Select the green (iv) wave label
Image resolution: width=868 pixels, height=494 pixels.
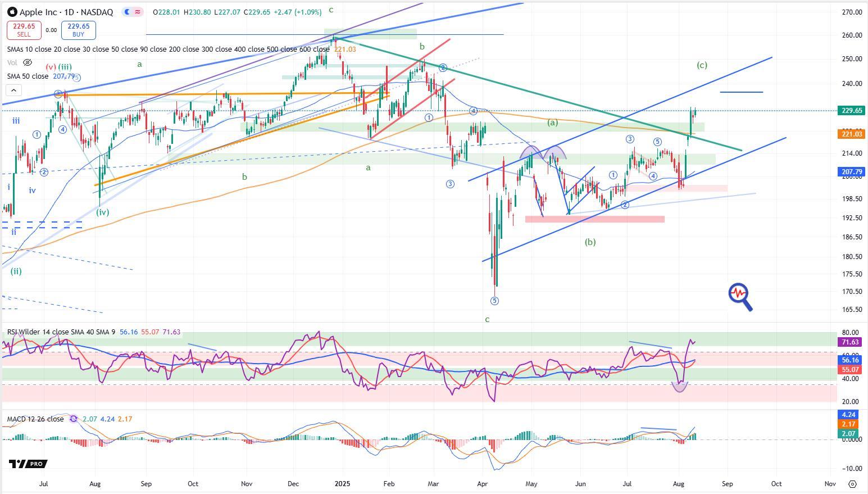[102, 212]
